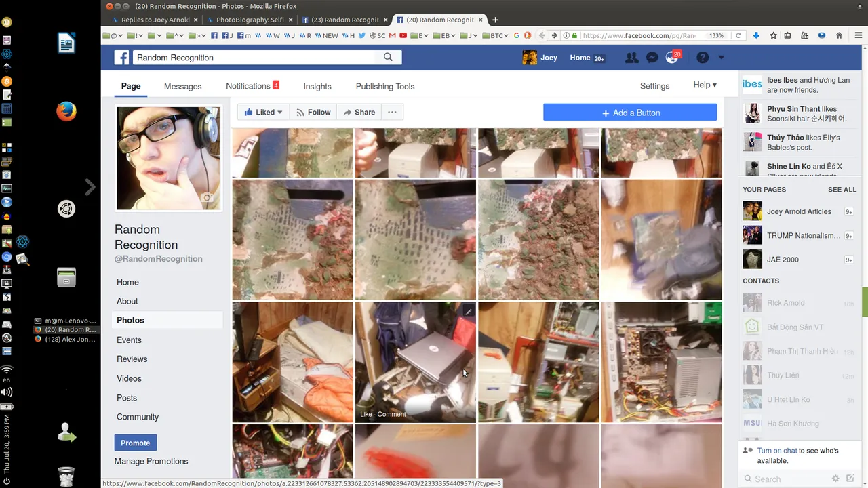Click the camera icon on profile picture
Viewport: 868px width, 488px height.
point(208,199)
